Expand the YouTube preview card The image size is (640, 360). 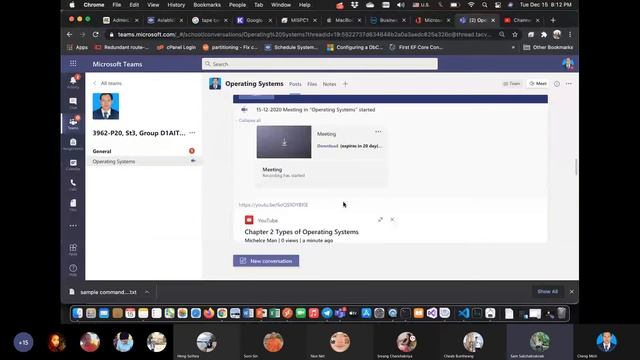380,220
